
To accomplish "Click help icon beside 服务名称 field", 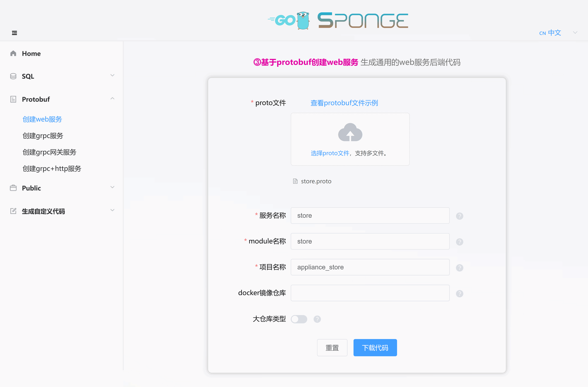I will click(459, 216).
